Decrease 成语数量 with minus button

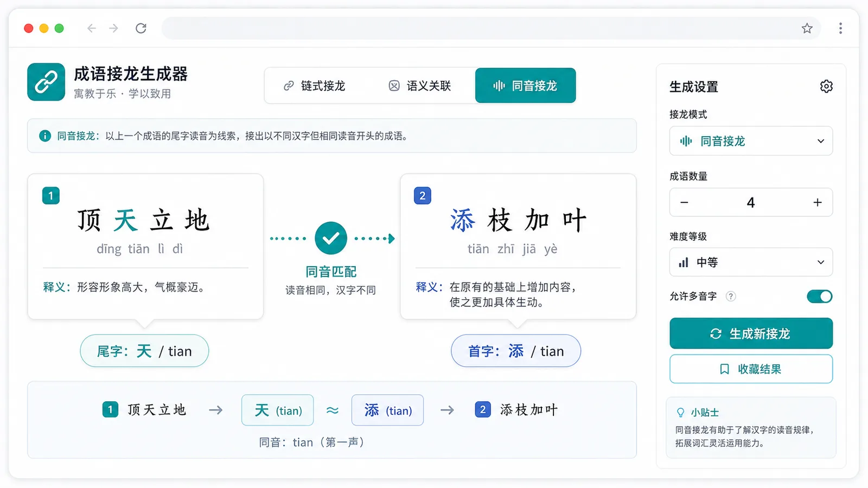tap(685, 202)
